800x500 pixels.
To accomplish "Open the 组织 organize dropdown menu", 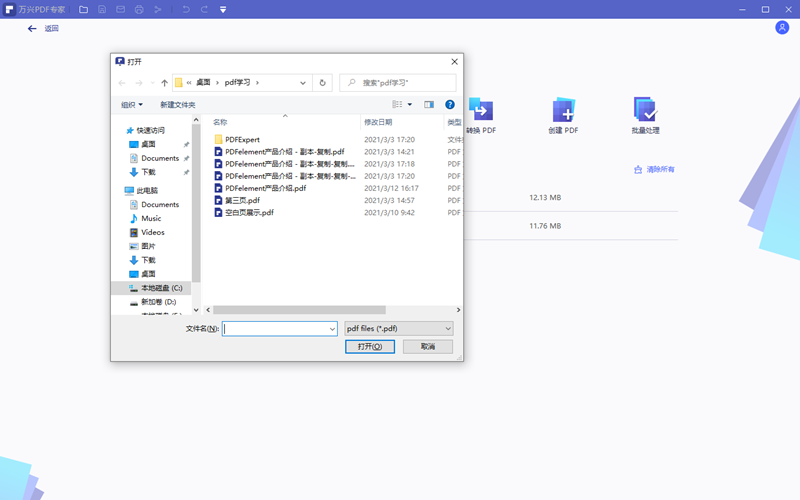I will point(132,105).
